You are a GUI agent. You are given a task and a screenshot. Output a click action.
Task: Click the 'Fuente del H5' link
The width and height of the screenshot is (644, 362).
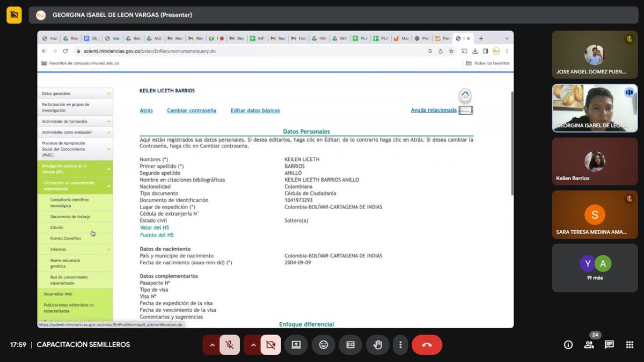(x=157, y=235)
